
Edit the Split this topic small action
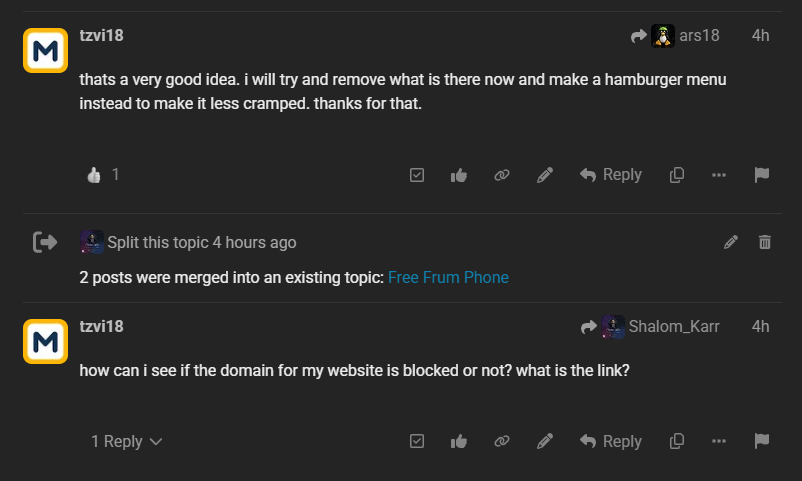(x=731, y=242)
